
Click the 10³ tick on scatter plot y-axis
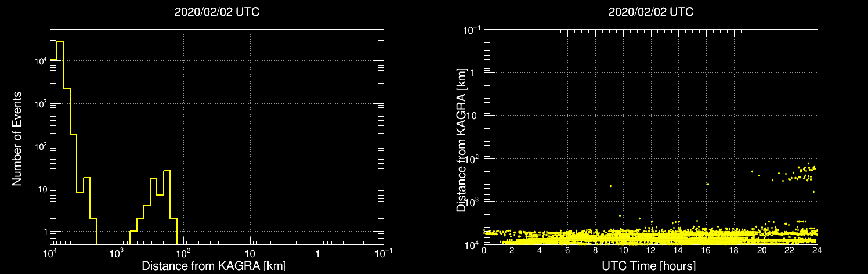click(473, 200)
